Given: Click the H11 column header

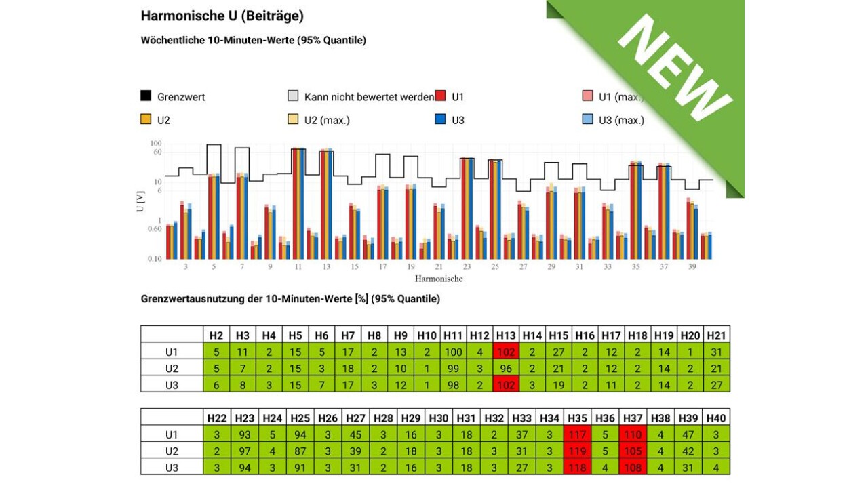Looking at the screenshot, I should click(x=454, y=335).
